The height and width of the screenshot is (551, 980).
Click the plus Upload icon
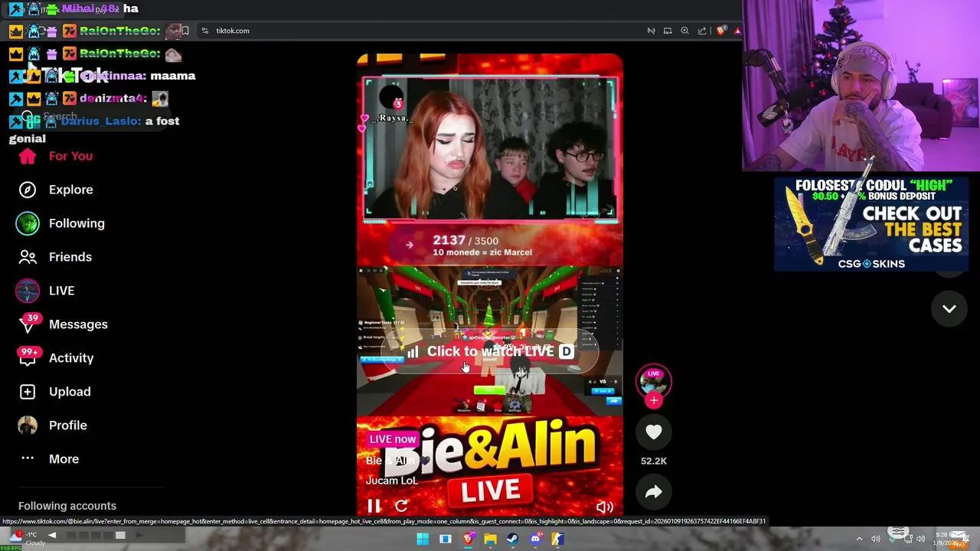pos(28,392)
